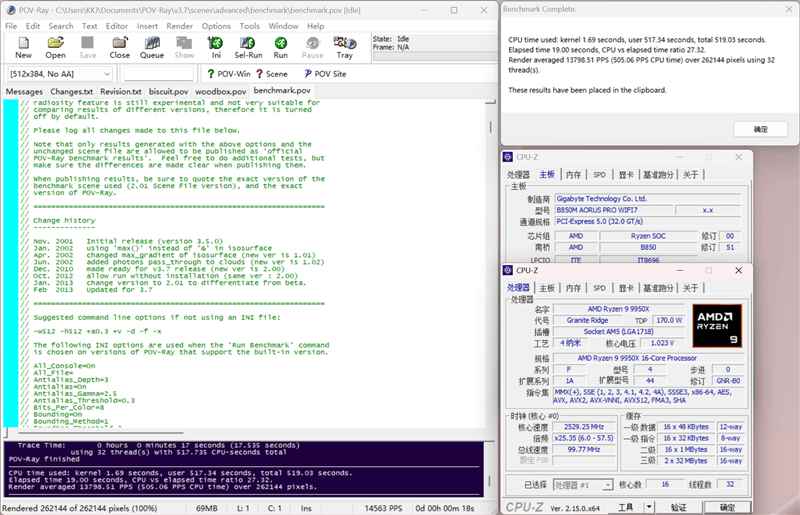Screen dimensions: 800x515
Task: Switch to the Messages tab
Action: (24, 91)
